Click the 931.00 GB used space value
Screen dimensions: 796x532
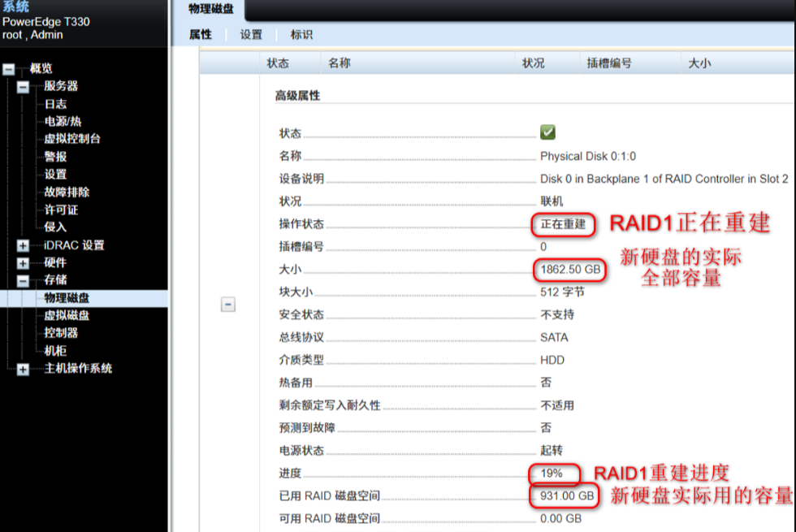567,496
